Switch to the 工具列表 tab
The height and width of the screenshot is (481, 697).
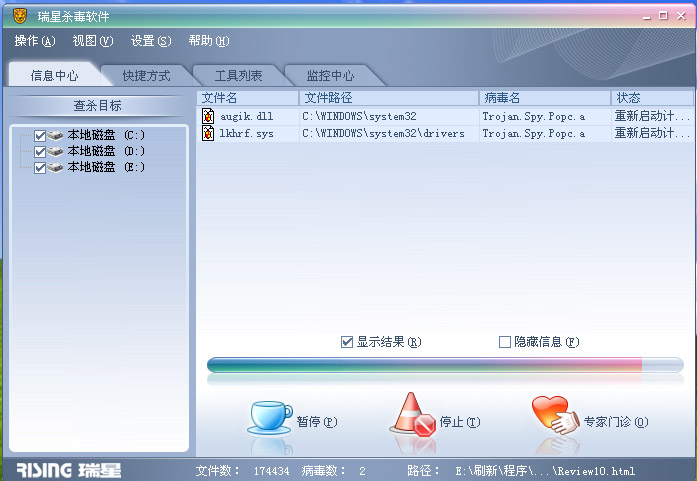(238, 76)
